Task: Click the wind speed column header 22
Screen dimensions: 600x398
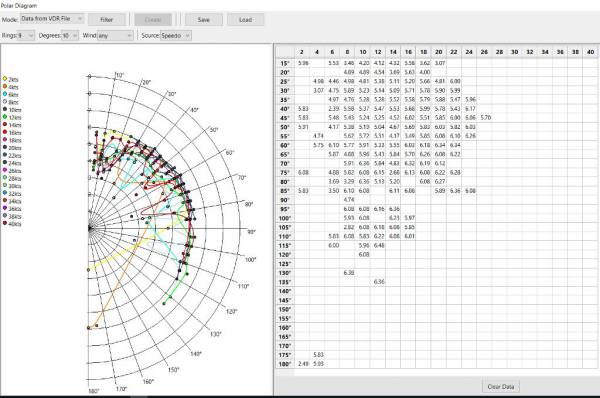Action: (454, 52)
